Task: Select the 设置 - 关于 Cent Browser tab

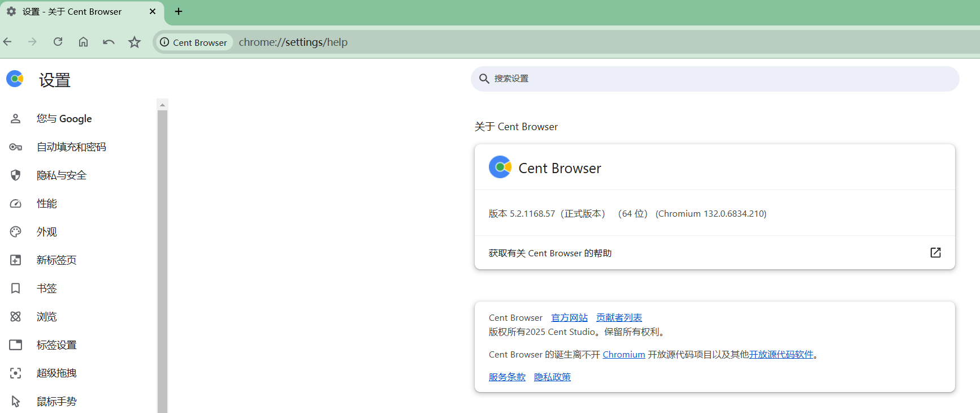Action: 82,12
